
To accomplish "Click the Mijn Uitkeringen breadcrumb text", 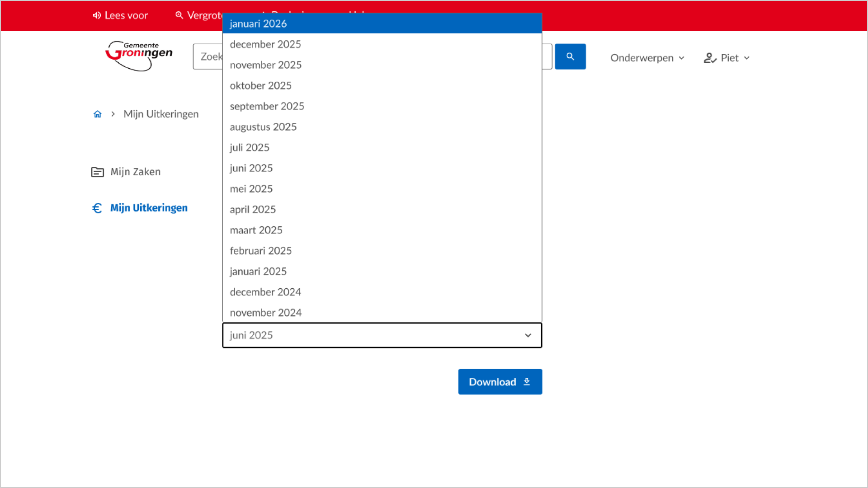I will pyautogui.click(x=161, y=114).
